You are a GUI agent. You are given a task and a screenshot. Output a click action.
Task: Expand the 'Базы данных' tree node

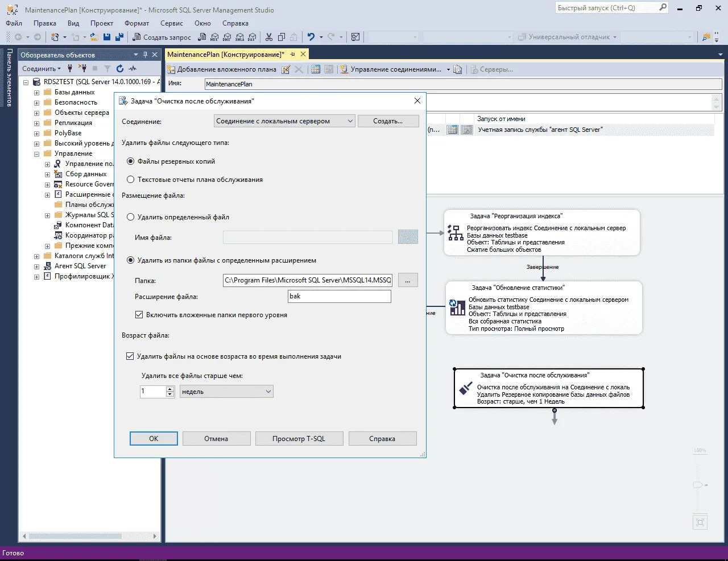click(x=36, y=93)
